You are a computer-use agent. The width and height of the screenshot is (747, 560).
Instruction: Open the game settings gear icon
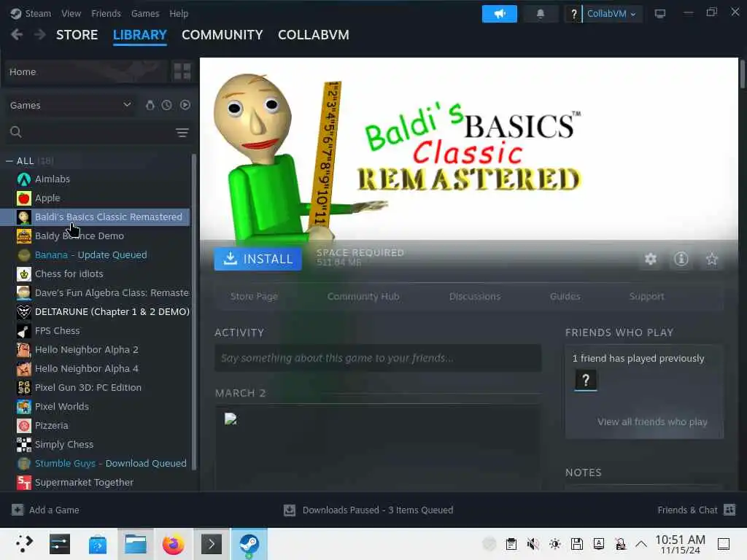[651, 259]
